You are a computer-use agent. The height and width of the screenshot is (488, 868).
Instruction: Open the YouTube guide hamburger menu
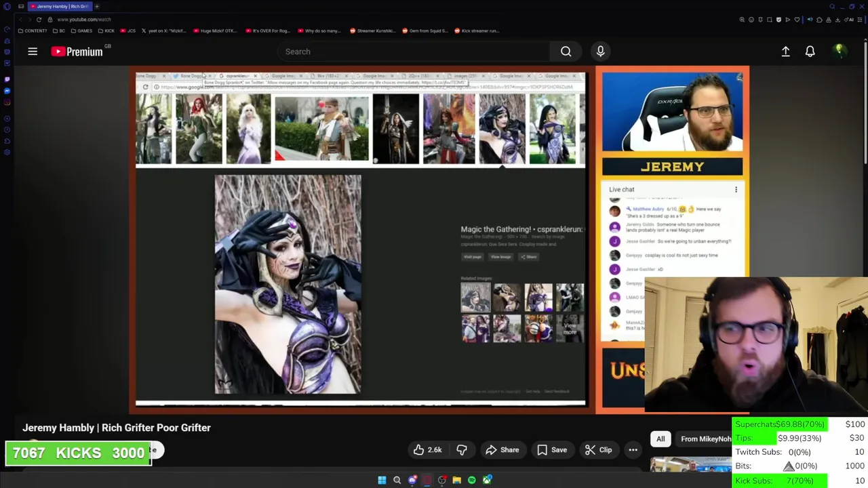coord(33,52)
